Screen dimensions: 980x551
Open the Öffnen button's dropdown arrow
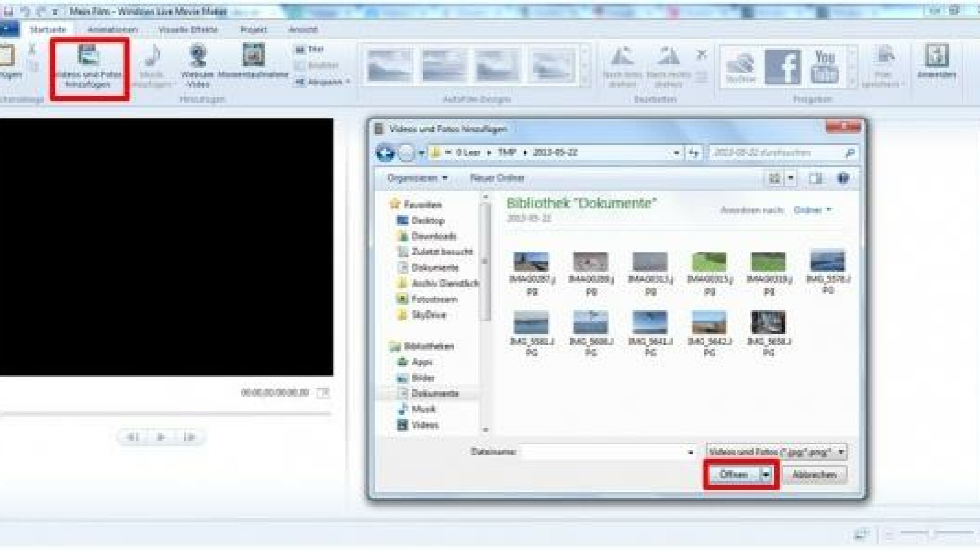766,474
